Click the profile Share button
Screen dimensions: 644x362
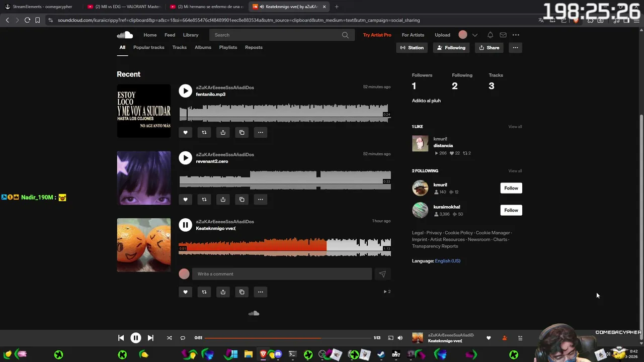[489, 48]
